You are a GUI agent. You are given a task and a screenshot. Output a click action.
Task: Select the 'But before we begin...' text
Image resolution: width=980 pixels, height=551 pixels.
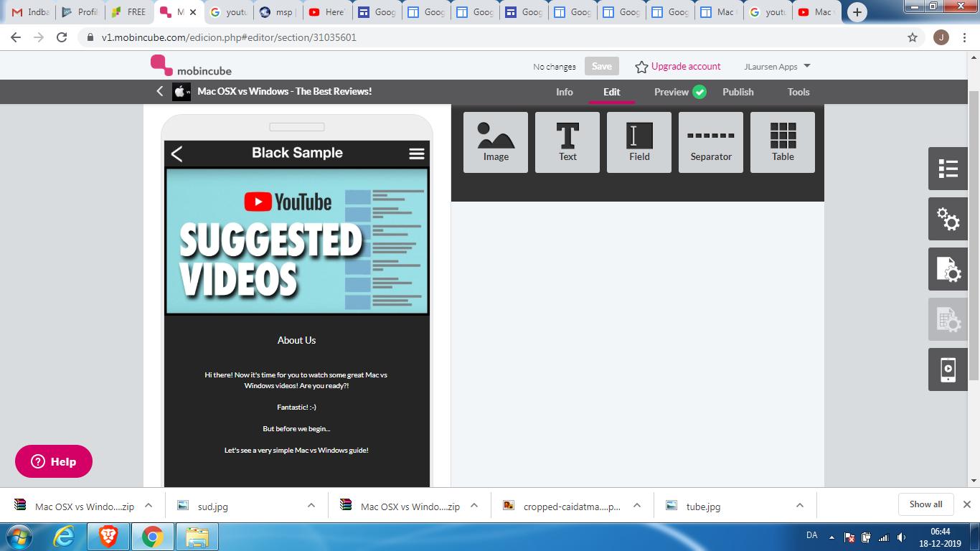296,428
